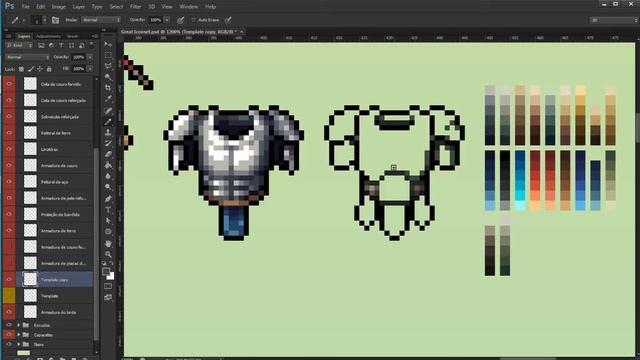Select the Move tool
The image size is (640, 360).
click(108, 44)
